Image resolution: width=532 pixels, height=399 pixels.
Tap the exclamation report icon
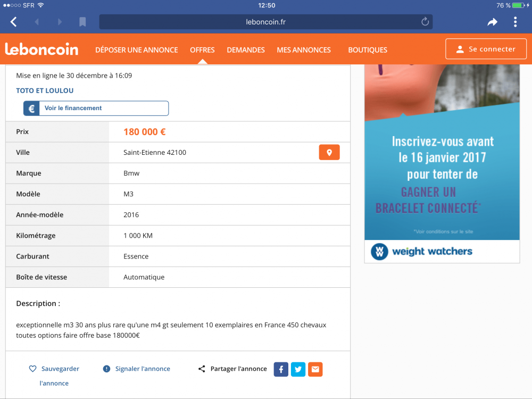106,369
